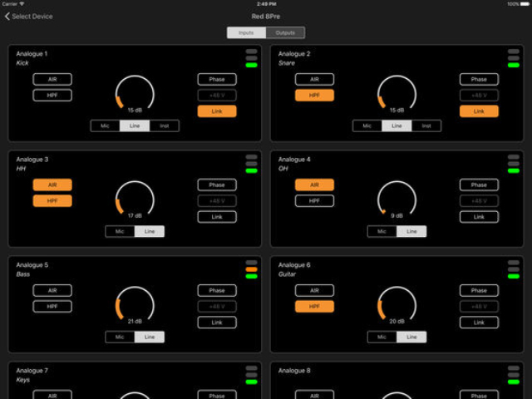Viewport: 532px width, 399px height.
Task: Click the Analogue 4 level meter
Action: pyautogui.click(x=513, y=164)
